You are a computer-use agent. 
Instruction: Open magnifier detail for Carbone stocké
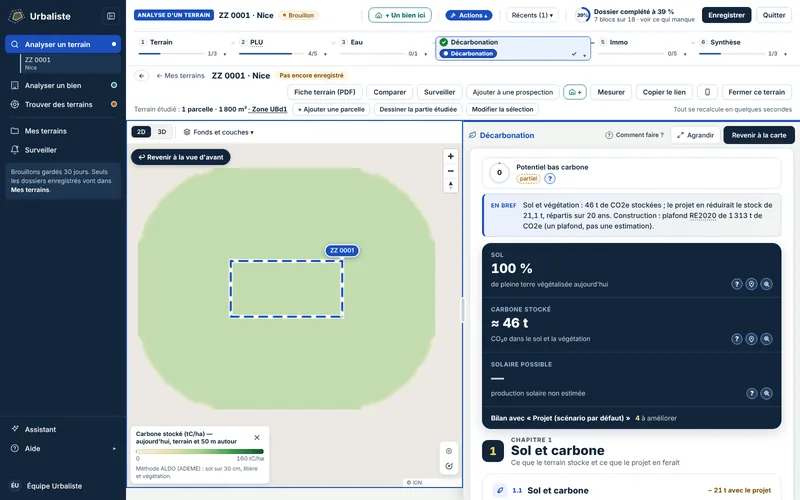point(766,339)
